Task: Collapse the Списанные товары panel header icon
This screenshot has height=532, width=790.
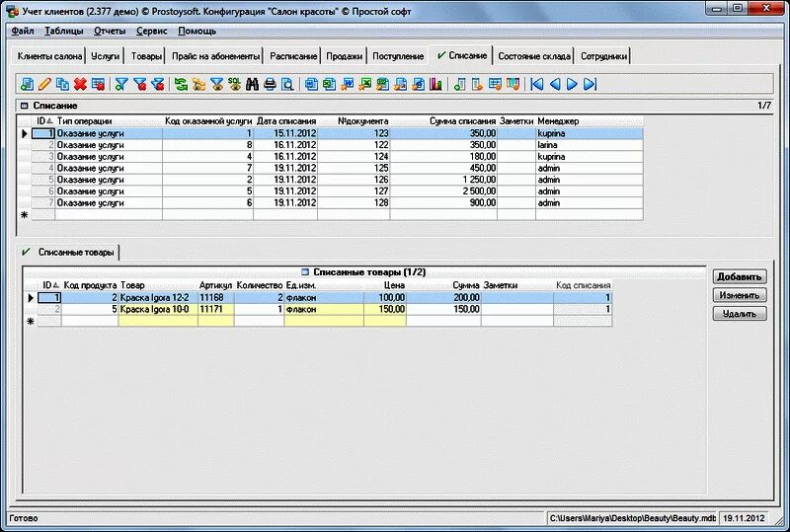Action: [305, 272]
